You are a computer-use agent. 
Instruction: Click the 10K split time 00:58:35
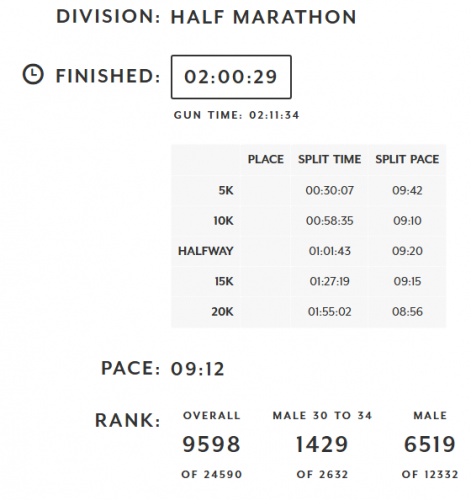coord(329,221)
